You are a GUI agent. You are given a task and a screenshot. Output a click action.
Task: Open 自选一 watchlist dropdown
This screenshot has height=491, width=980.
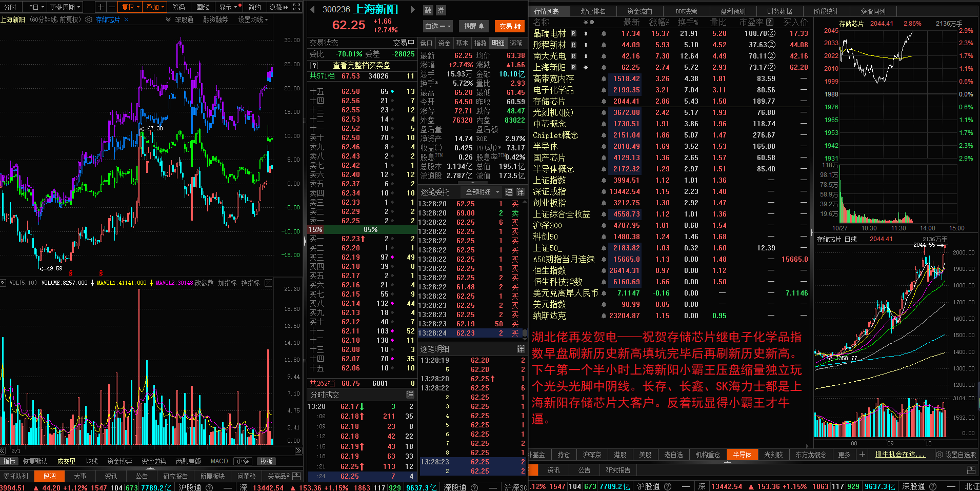(438, 26)
